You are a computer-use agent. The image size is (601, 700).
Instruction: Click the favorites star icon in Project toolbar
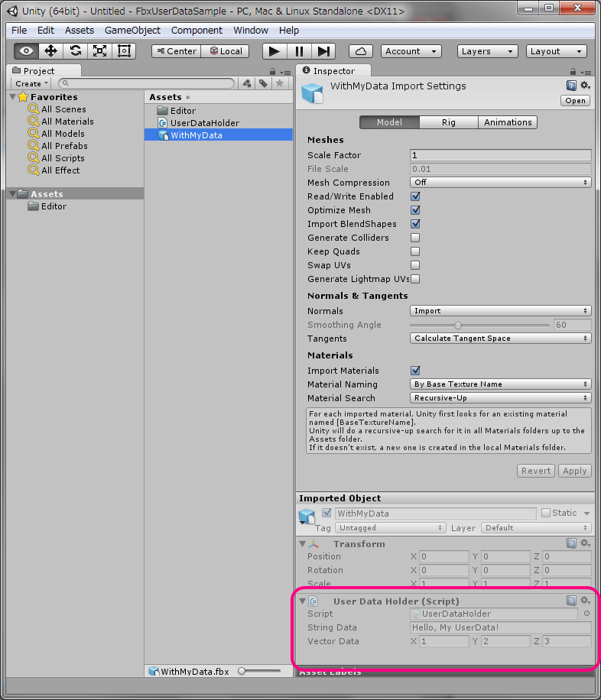click(280, 83)
